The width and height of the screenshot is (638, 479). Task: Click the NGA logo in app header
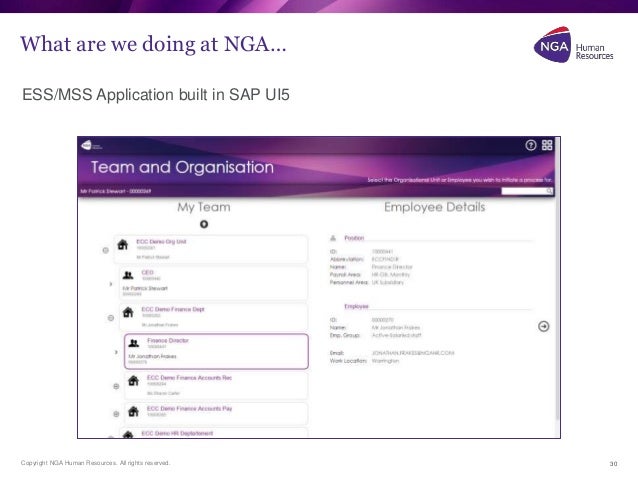(92, 145)
